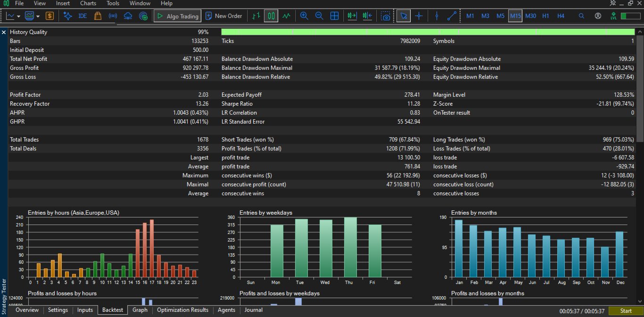The width and height of the screenshot is (644, 317).
Task: Open the Optimization Results tab
Action: click(x=182, y=310)
